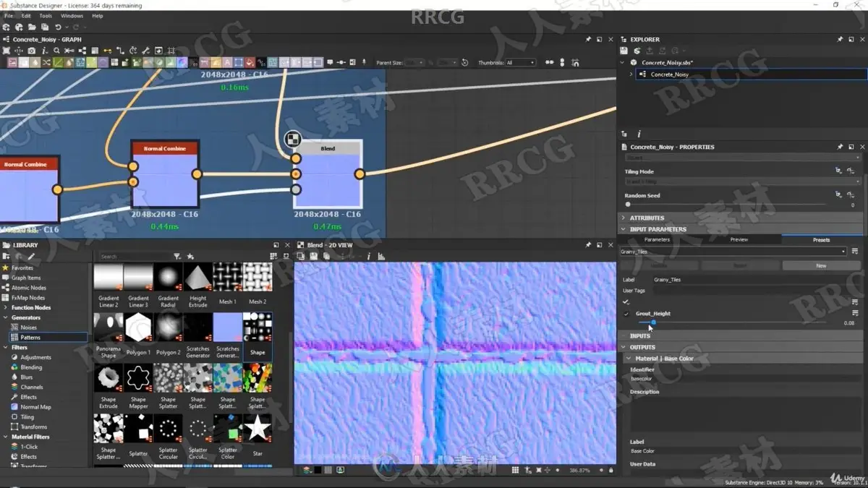Select Noises under Generators

(28, 328)
